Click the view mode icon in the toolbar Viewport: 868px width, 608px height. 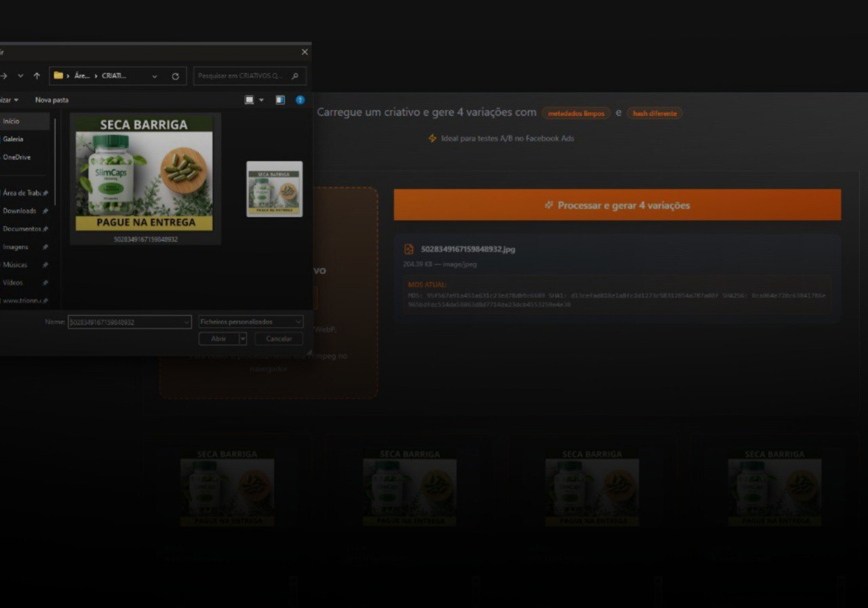(x=249, y=100)
